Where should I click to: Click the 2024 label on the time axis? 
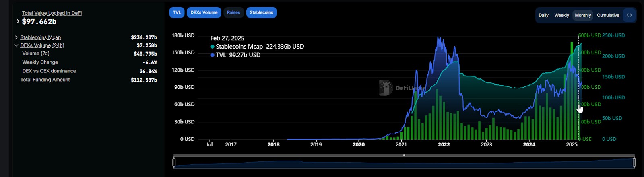tap(529, 144)
